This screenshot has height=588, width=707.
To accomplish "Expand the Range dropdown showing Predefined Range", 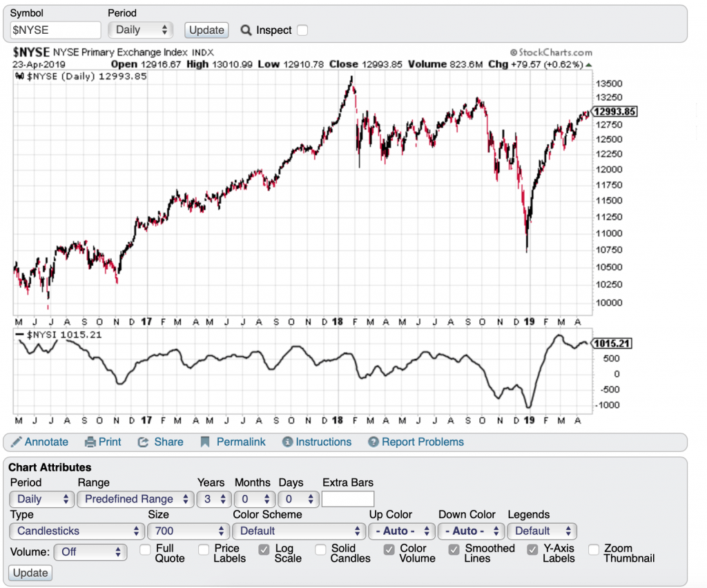I will (135, 499).
